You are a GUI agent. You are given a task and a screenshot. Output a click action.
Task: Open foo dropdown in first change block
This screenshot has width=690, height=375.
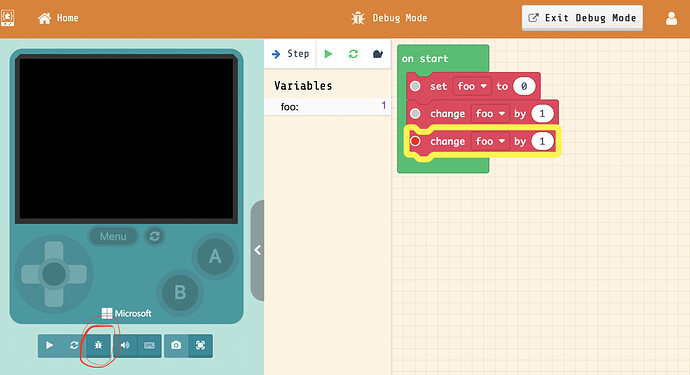click(x=490, y=114)
